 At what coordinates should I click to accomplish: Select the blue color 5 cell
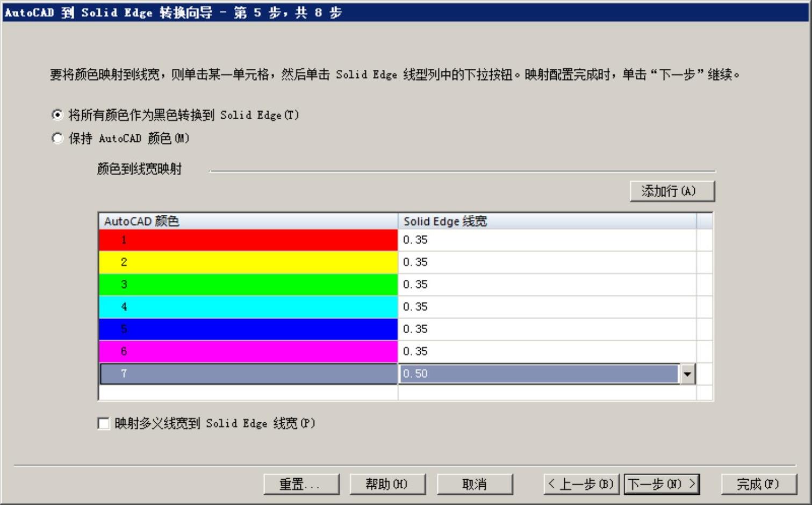click(x=248, y=329)
